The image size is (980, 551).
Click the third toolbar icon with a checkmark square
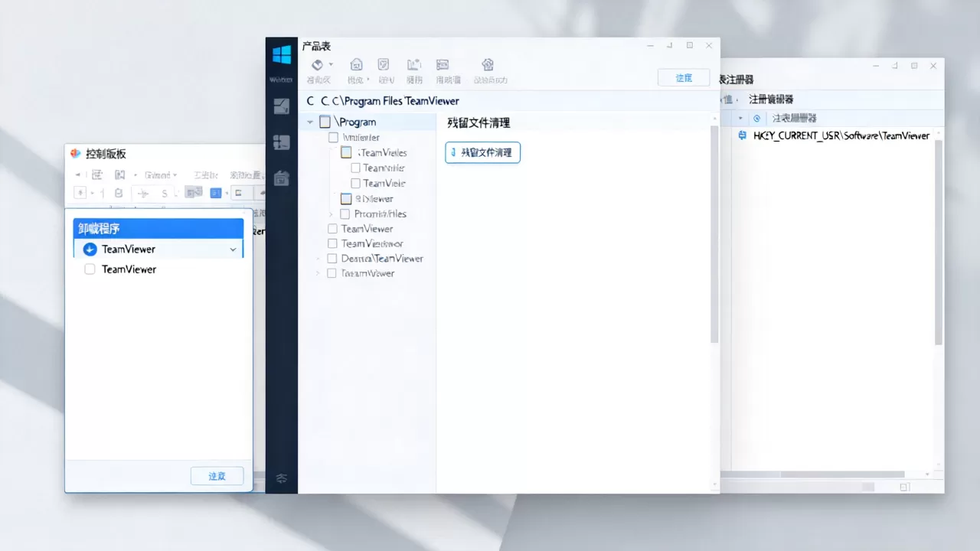(x=385, y=65)
